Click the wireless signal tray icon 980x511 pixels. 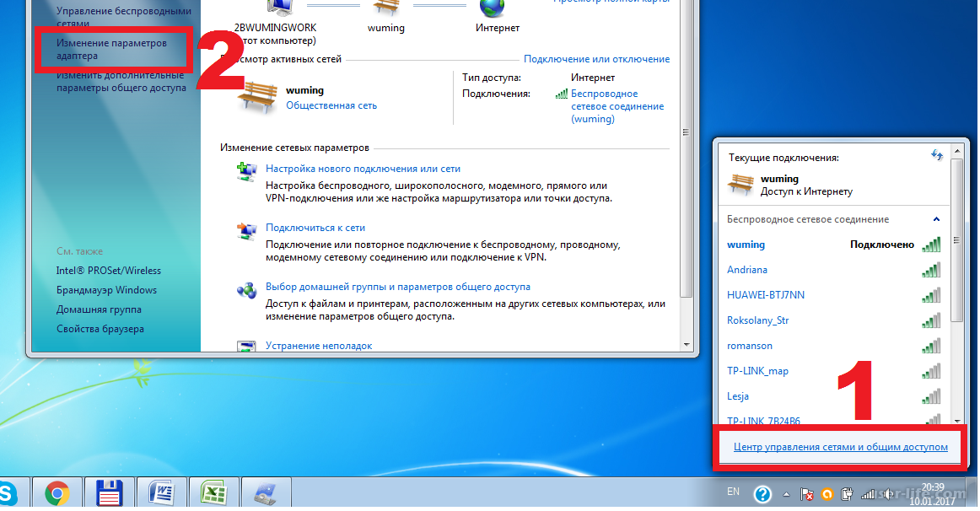(x=868, y=495)
